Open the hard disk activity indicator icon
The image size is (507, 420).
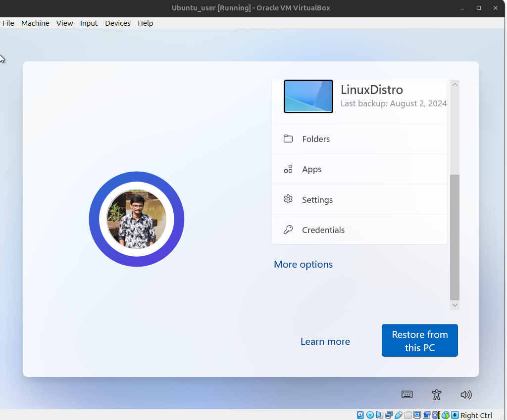point(360,415)
